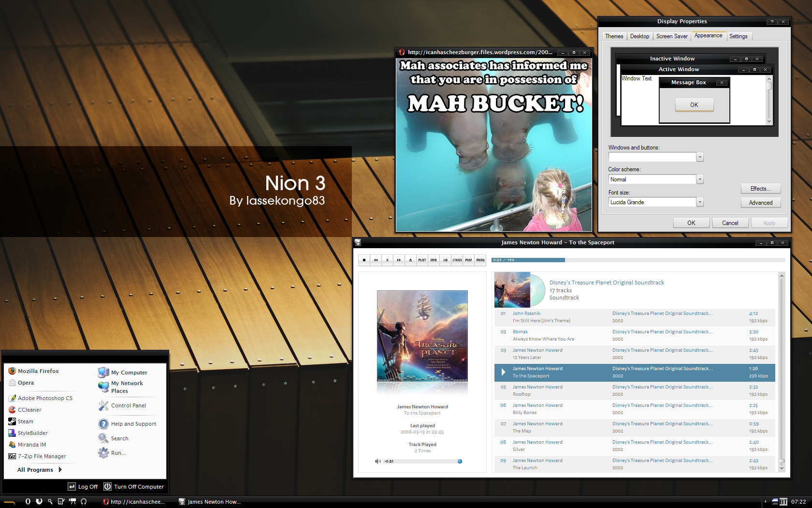Click the headphones quick launch icon in taskbar
Screen dimensions: 812x508
84,502
